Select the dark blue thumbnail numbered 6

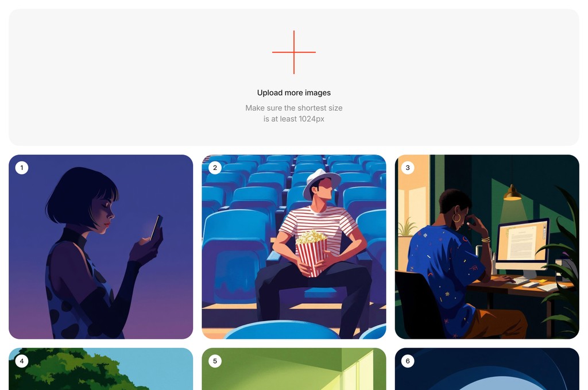click(487, 369)
